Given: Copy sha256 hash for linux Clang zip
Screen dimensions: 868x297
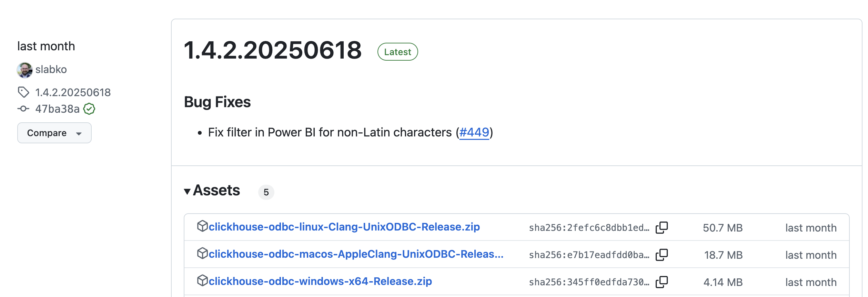Looking at the screenshot, I should pos(662,228).
